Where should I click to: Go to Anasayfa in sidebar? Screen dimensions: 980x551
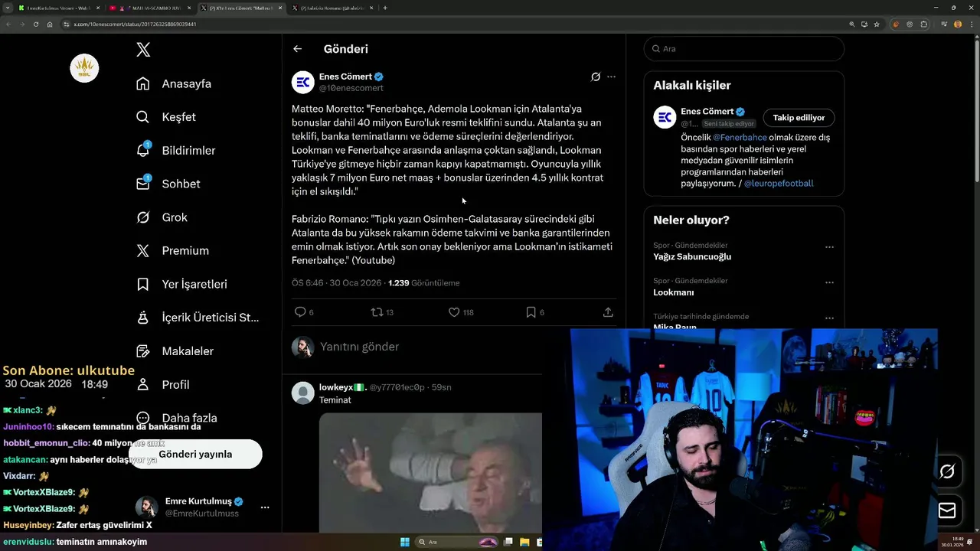[174, 83]
